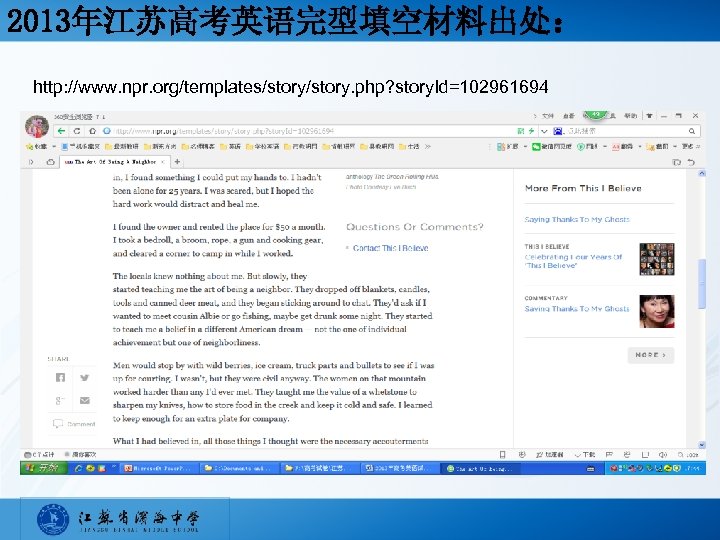Click the page scroll-down arrow
Screen dimensions: 720x540
point(701,444)
